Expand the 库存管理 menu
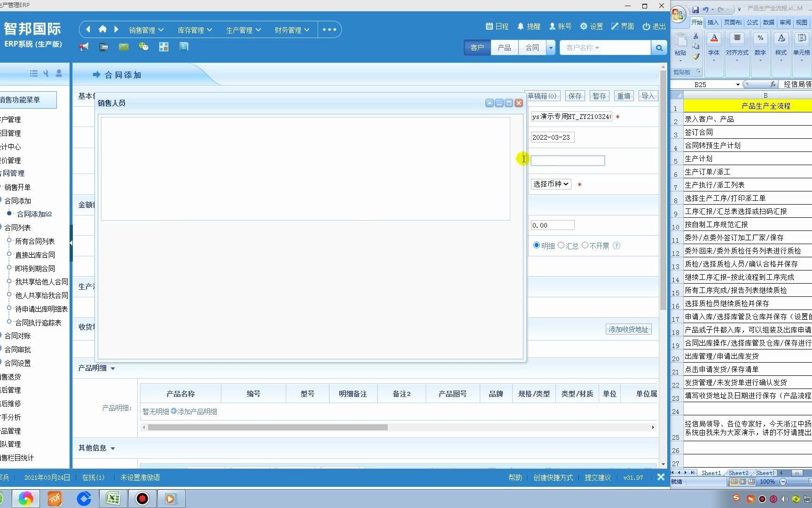 (195, 30)
